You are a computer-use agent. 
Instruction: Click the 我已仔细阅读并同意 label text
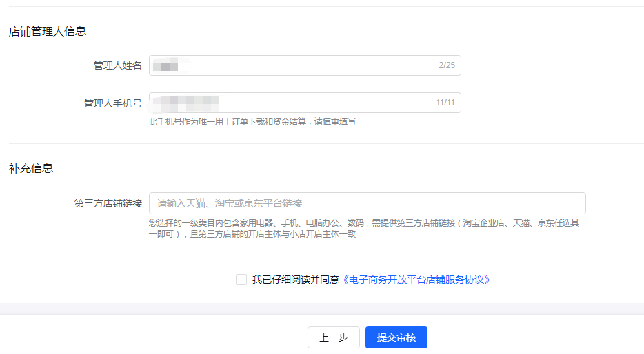(296, 280)
